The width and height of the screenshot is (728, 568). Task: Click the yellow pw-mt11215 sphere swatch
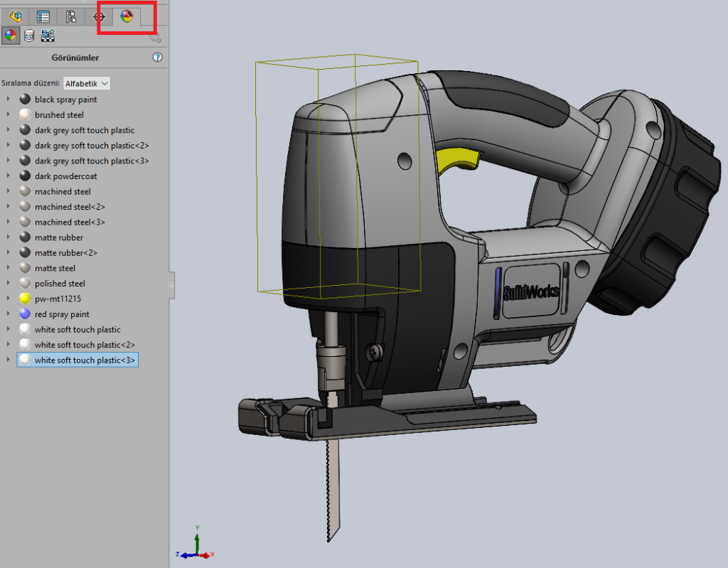coord(25,299)
